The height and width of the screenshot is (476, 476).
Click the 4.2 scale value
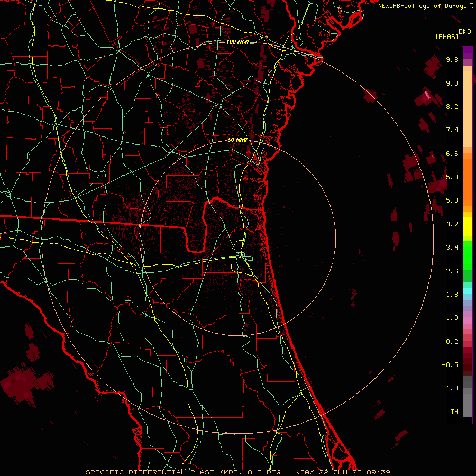452,224
